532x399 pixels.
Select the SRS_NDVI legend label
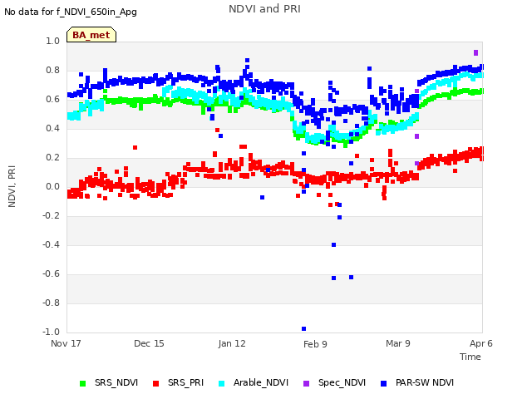pyautogui.click(x=116, y=382)
